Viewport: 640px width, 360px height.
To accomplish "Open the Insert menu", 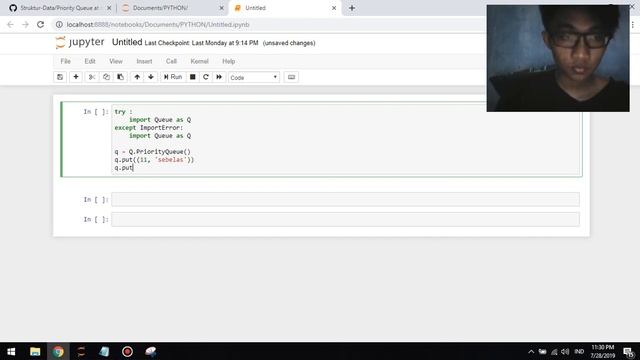I will tap(144, 61).
